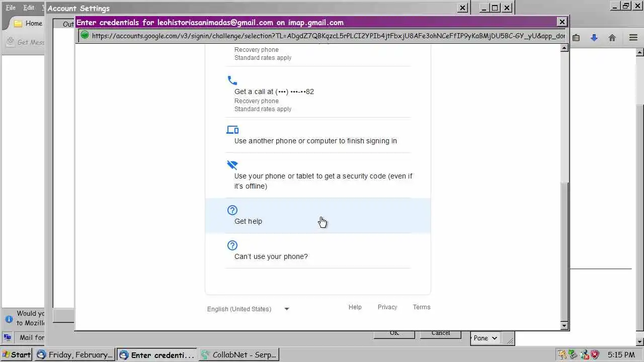Select Can't use your phone? option

[318, 251]
